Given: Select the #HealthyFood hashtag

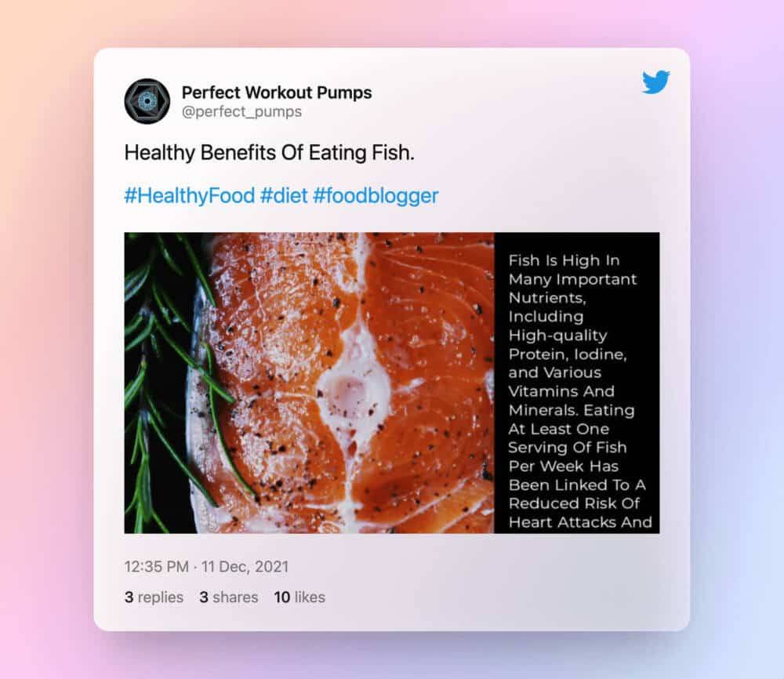Looking at the screenshot, I should tap(190, 195).
